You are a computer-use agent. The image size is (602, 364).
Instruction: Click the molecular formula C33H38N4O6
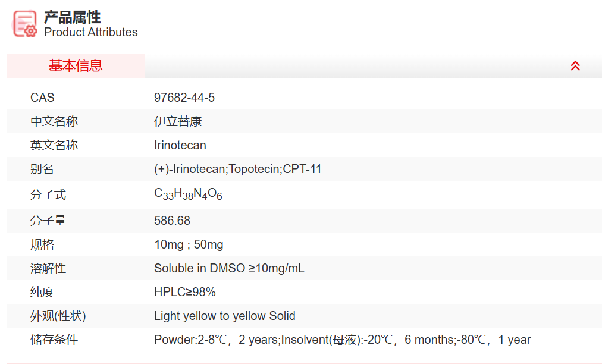tap(188, 194)
